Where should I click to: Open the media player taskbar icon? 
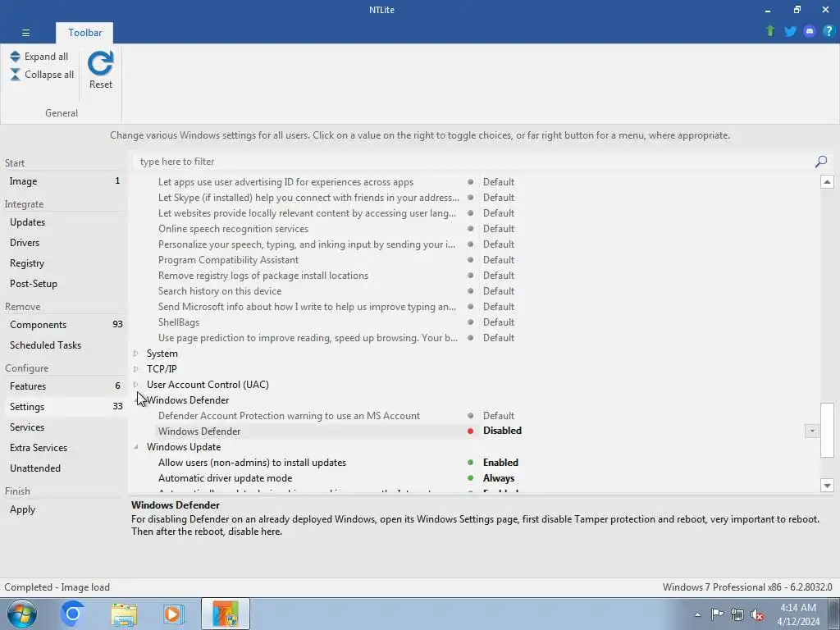[x=174, y=614]
